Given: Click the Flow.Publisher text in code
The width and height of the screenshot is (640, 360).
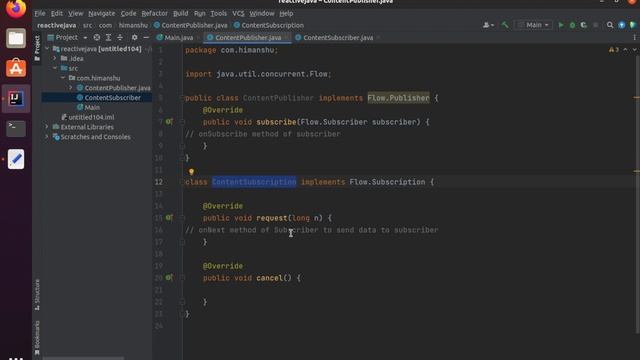Looking at the screenshot, I should (x=398, y=98).
